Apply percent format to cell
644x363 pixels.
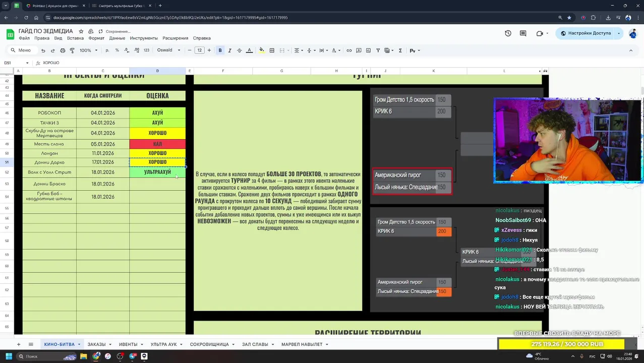click(117, 50)
